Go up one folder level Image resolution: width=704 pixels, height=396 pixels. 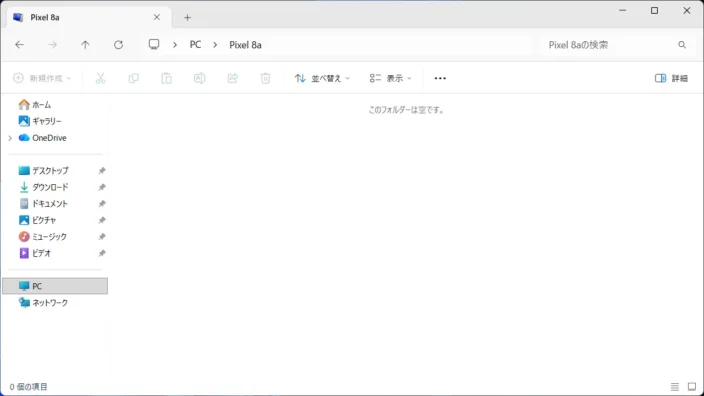[x=85, y=45]
